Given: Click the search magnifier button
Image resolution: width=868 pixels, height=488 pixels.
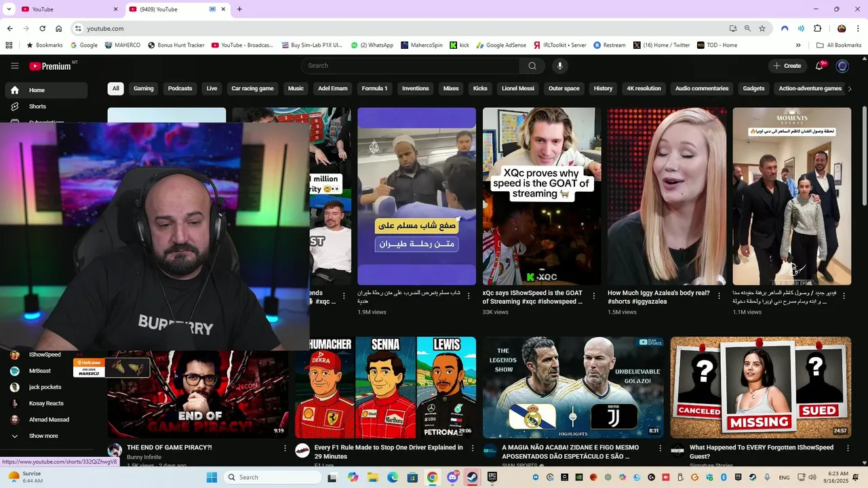Looking at the screenshot, I should (x=532, y=66).
